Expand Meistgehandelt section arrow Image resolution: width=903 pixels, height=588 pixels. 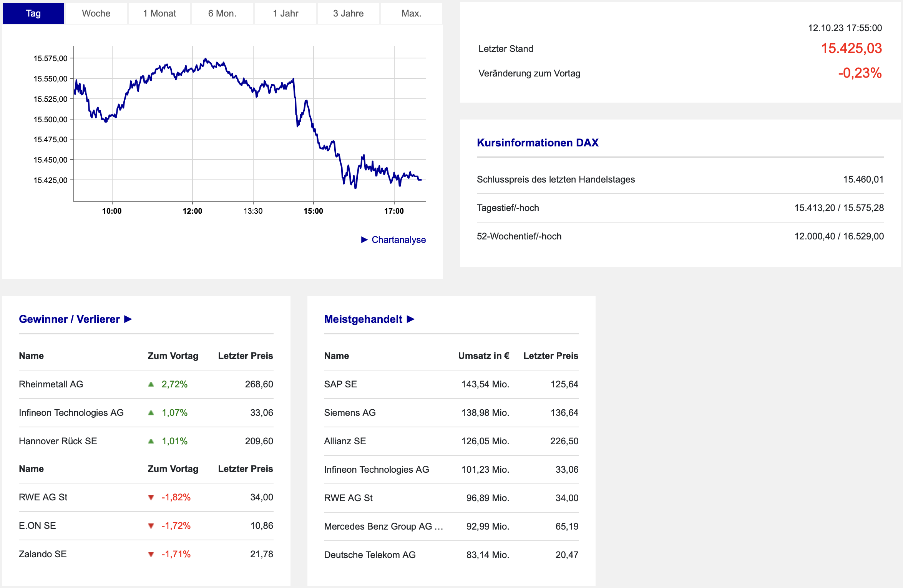(x=411, y=319)
